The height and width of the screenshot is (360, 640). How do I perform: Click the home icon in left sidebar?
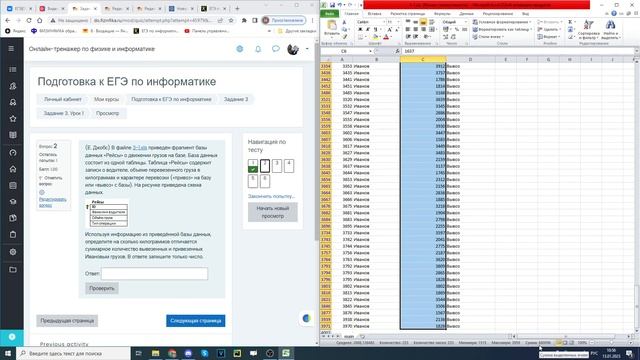pyautogui.click(x=13, y=169)
